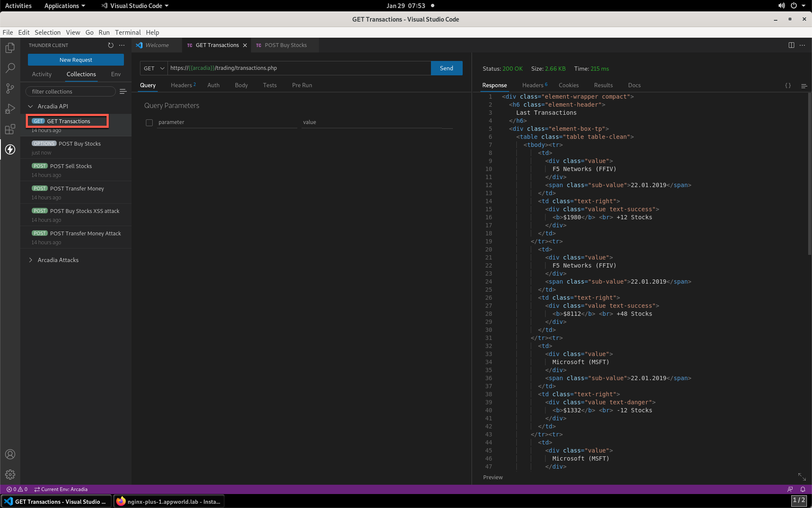Open the notifications bell in status bar

(803, 489)
